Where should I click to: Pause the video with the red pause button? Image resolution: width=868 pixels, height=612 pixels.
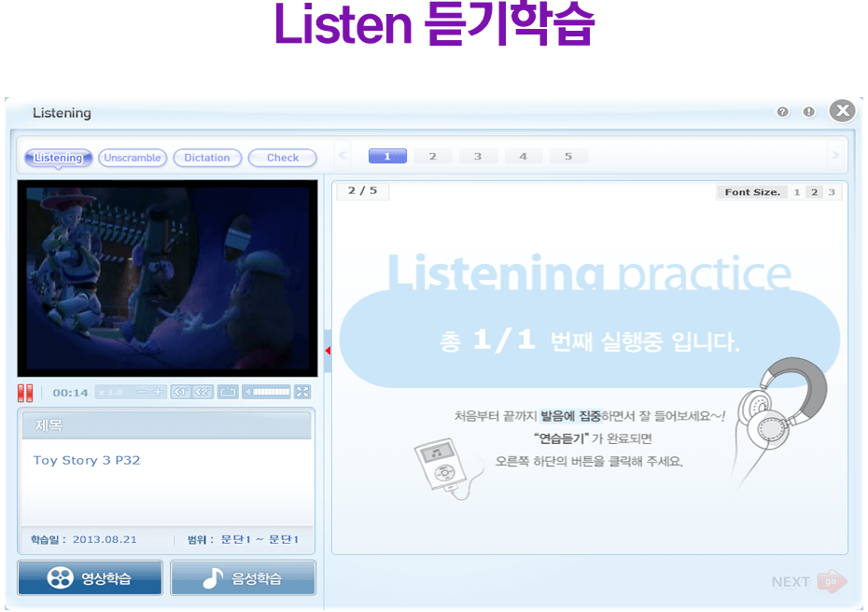coord(25,393)
